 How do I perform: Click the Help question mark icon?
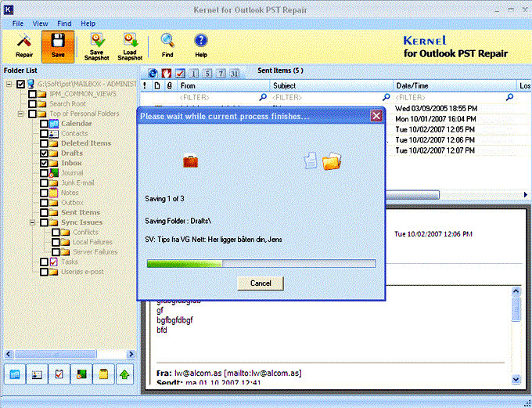point(201,45)
